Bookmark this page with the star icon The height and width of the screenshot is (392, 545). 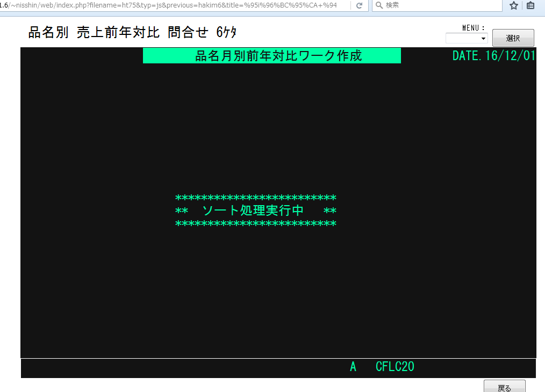(514, 5)
